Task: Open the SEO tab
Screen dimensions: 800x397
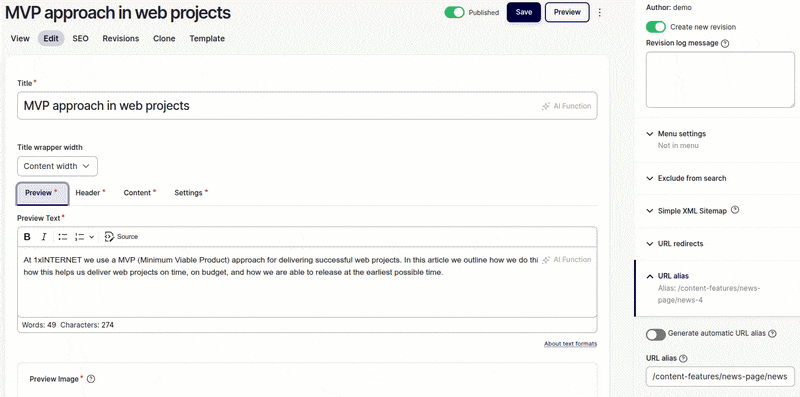Action: [x=80, y=38]
